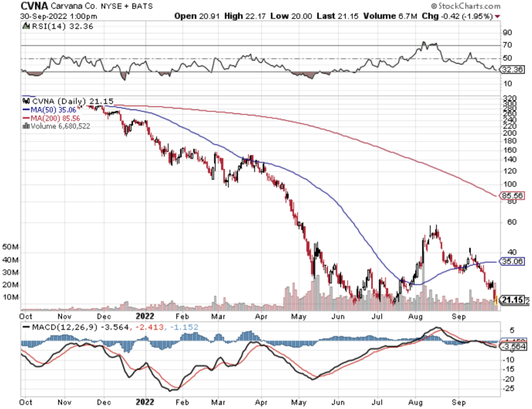Click the CVNA Daily candlestick legend icon
532x409 pixels.
click(26, 101)
